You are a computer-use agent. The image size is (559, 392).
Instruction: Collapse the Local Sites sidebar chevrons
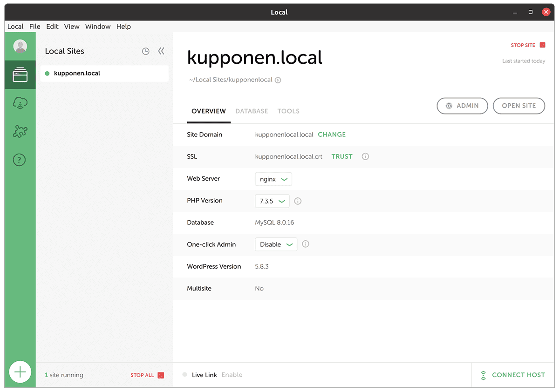161,51
